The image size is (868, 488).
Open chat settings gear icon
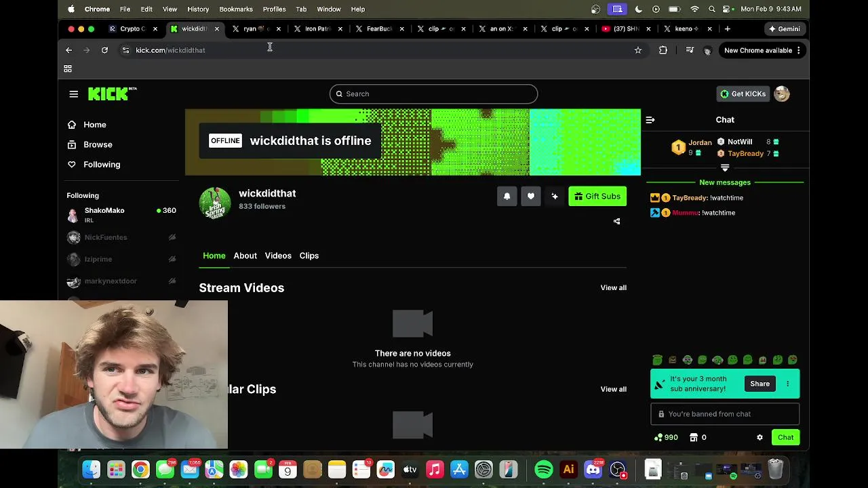pyautogui.click(x=759, y=438)
